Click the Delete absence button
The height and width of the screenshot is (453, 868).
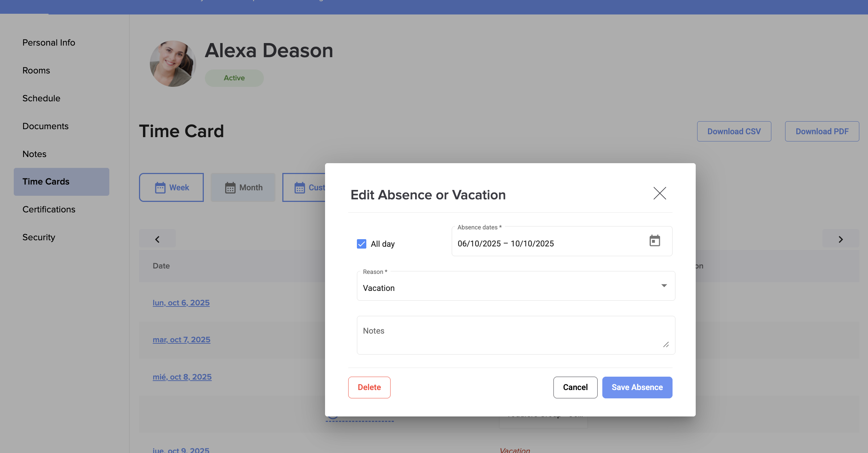click(369, 387)
